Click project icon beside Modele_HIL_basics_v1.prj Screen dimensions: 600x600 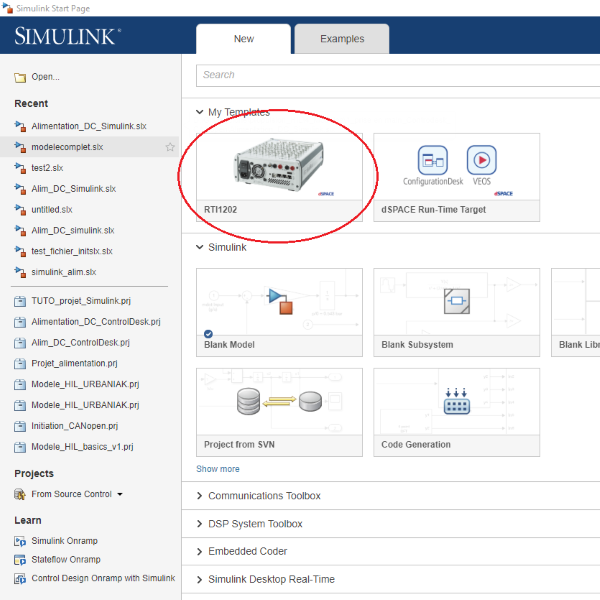(x=20, y=447)
